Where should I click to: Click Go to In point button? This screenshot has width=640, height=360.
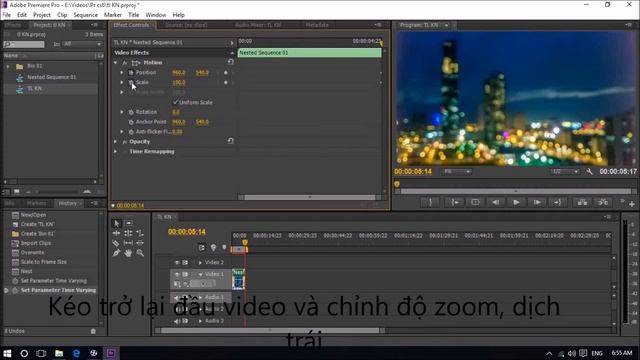[x=455, y=202]
